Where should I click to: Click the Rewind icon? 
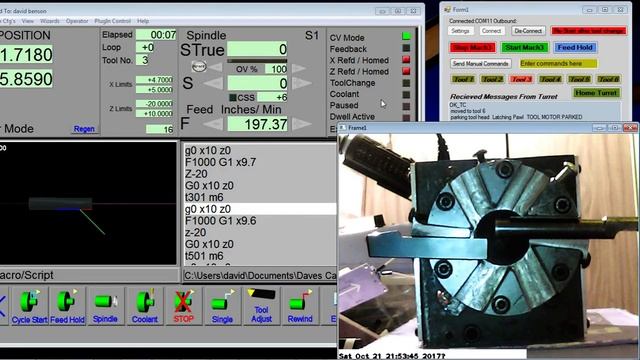300,306
